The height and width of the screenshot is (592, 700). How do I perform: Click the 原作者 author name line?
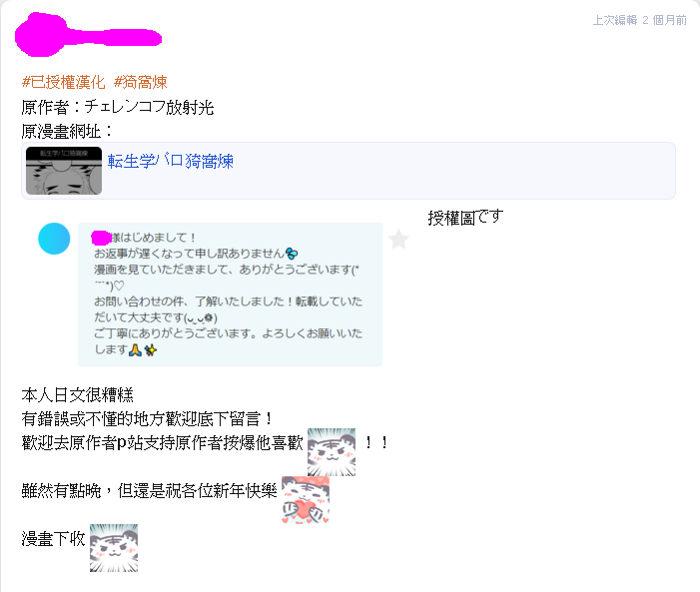pos(118,107)
